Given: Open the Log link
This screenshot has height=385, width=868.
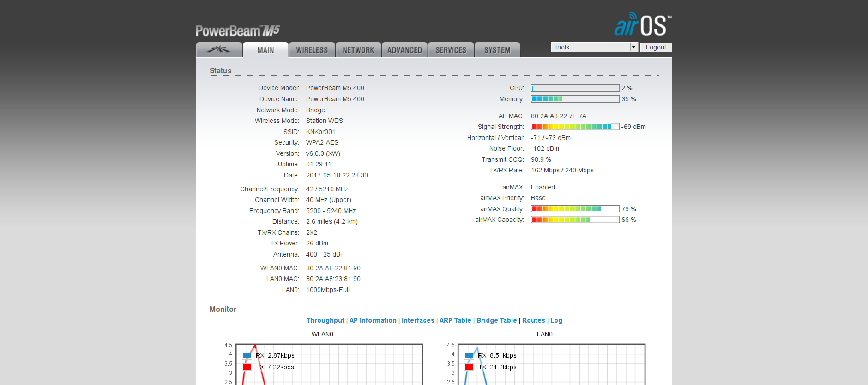Looking at the screenshot, I should coord(556,320).
